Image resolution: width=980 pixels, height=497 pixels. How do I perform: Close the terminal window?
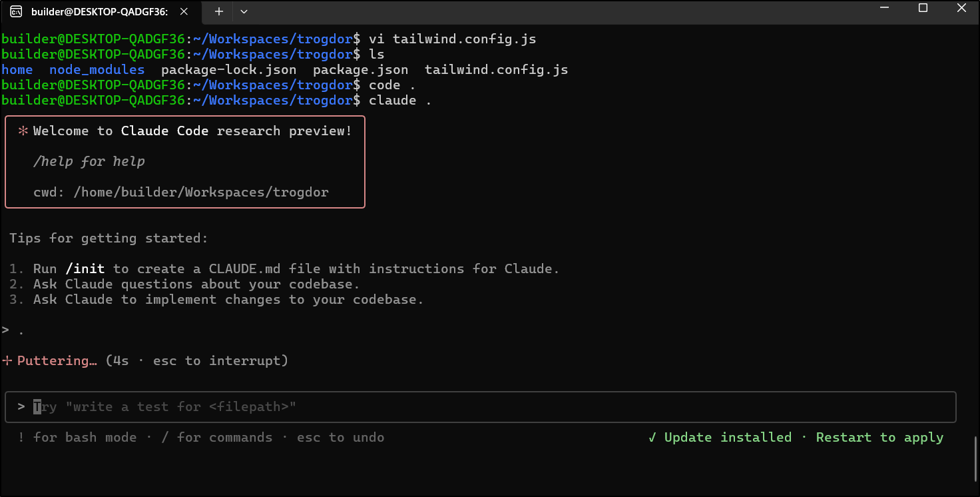[x=961, y=9]
